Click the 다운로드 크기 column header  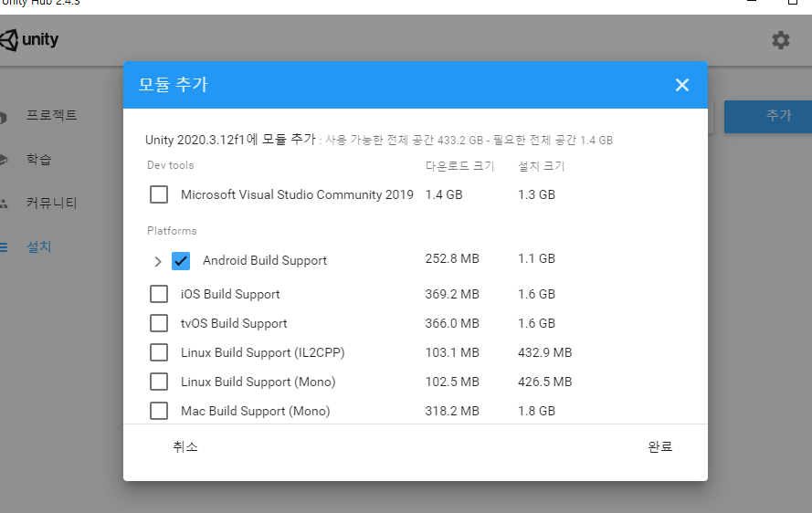click(459, 165)
